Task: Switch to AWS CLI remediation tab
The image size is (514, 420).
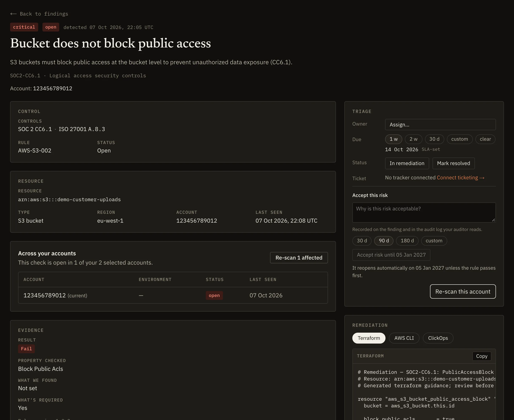Action: tap(404, 338)
